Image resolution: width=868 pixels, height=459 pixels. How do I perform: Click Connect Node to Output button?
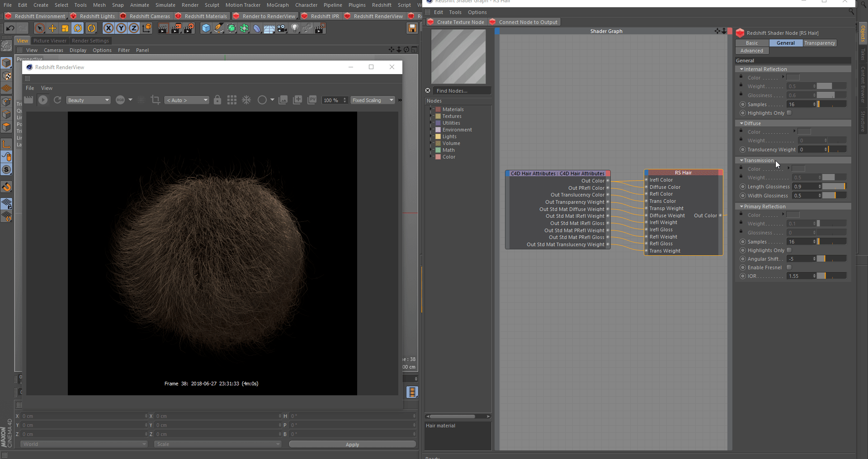524,22
